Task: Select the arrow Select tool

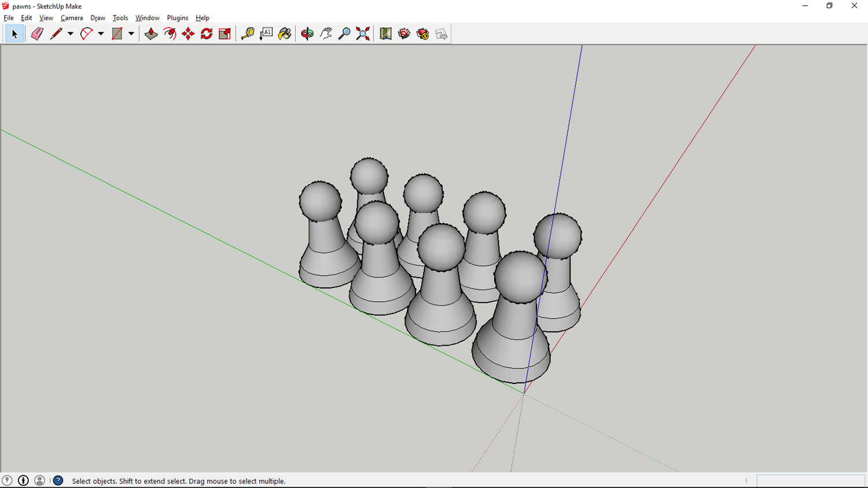Action: 14,34
